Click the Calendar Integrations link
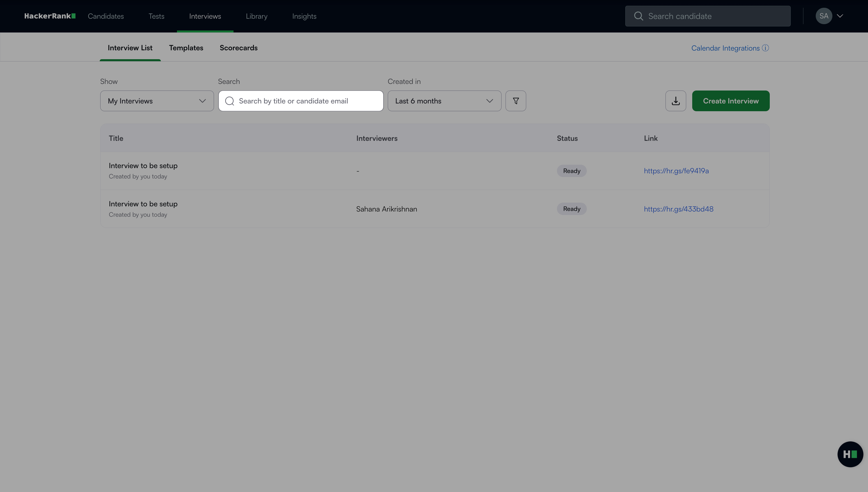This screenshot has height=492, width=868. click(725, 48)
